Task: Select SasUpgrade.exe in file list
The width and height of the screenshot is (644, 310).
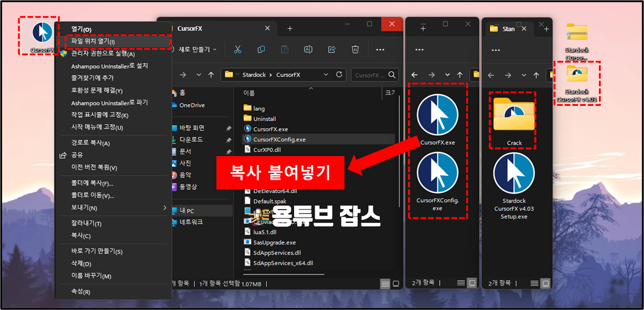Action: point(270,242)
